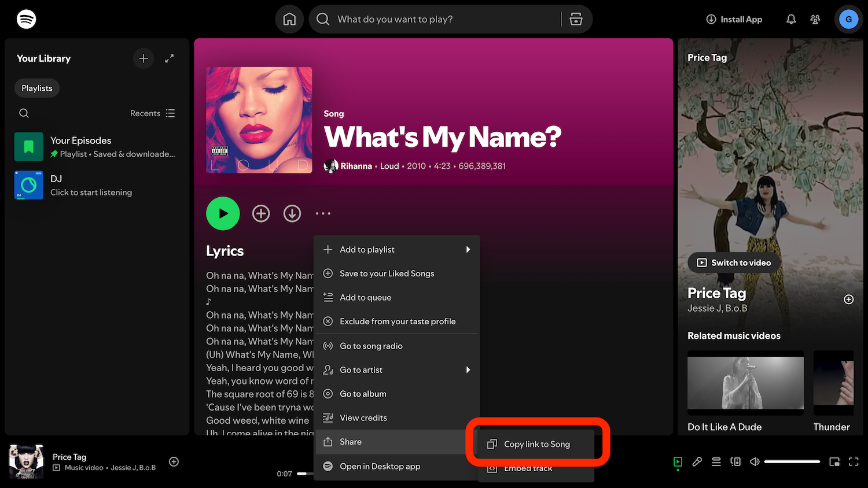Connect to a device
This screenshot has width=868, height=488.
click(735, 461)
